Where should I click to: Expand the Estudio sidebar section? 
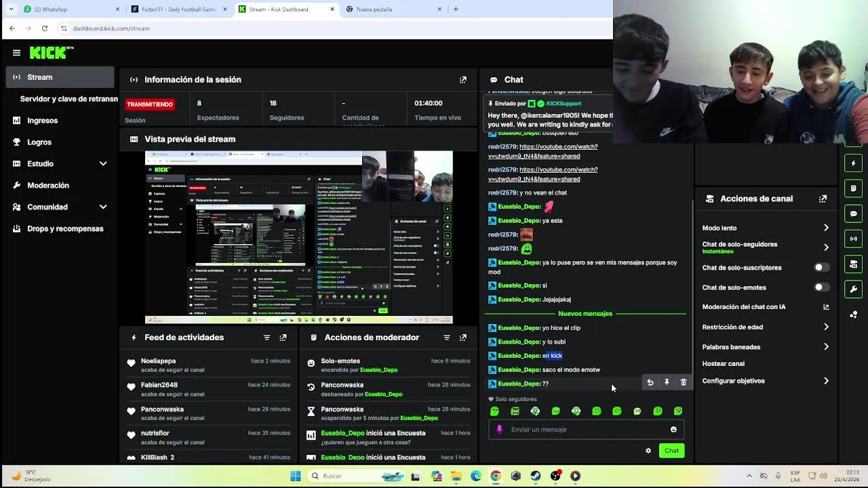coord(103,163)
